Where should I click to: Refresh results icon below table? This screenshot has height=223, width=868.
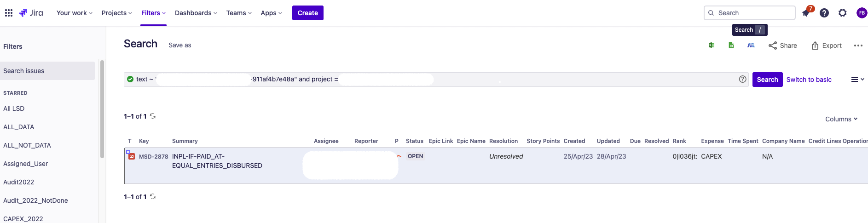(153, 196)
